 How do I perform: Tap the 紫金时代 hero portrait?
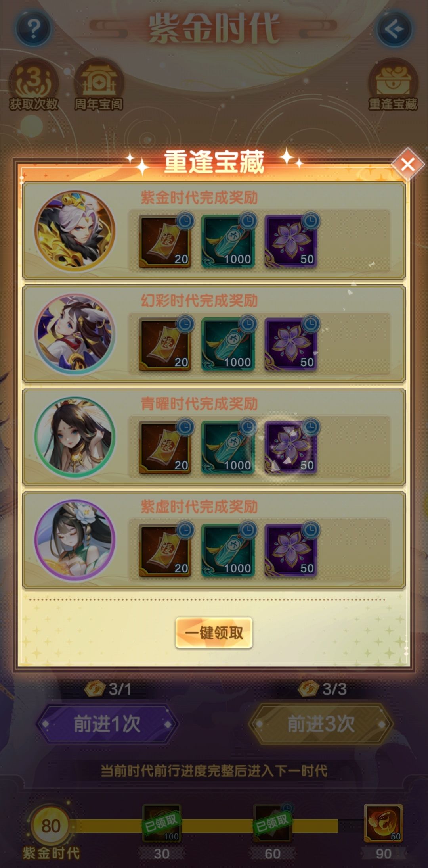pos(75,231)
